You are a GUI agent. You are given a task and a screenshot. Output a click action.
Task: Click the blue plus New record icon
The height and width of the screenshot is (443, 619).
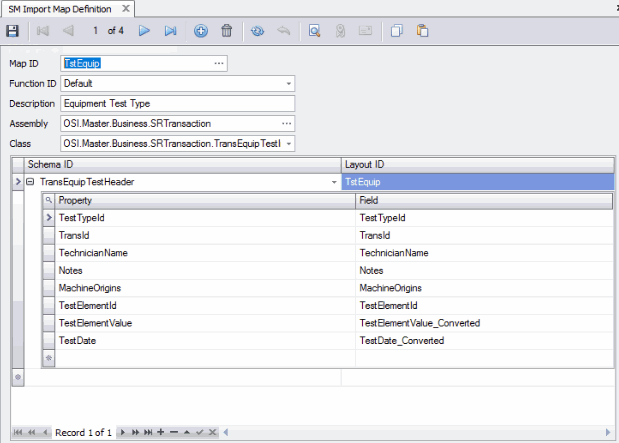pos(201,31)
